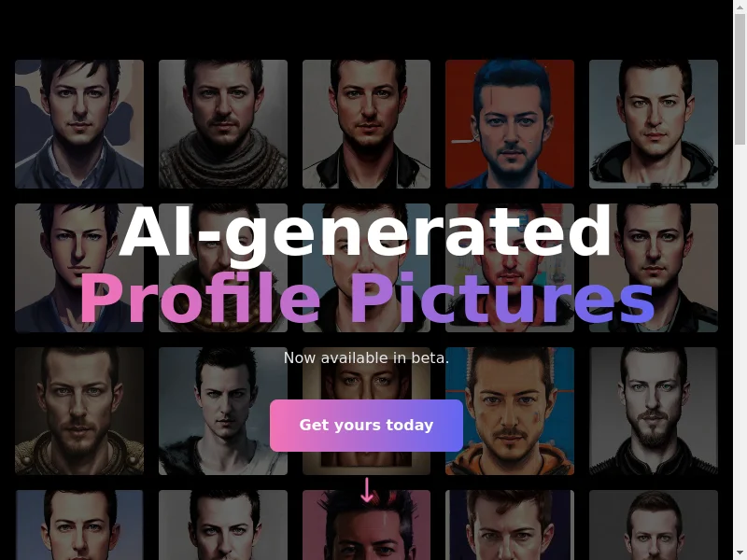Select the portrait with orange hoodie
This screenshot has width=747, height=560.
click(x=510, y=411)
